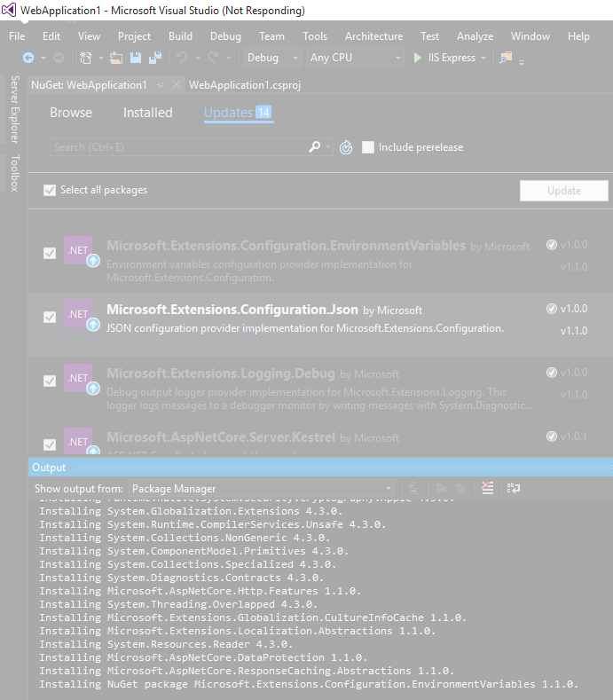The height and width of the screenshot is (700, 613).
Task: Open the IIS Express dropdown arrow
Action: pos(483,58)
